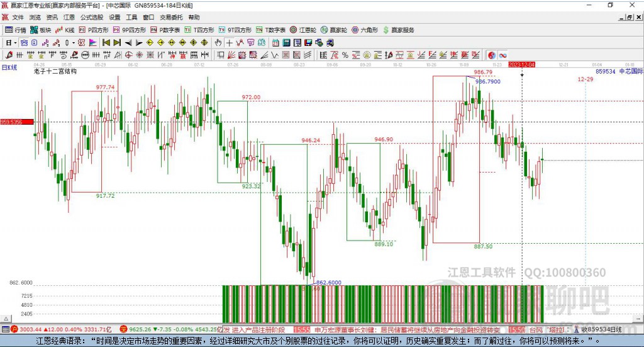Select the zigzag wave line tool
Viewport: 644px width, 347px height.
tap(275, 55)
